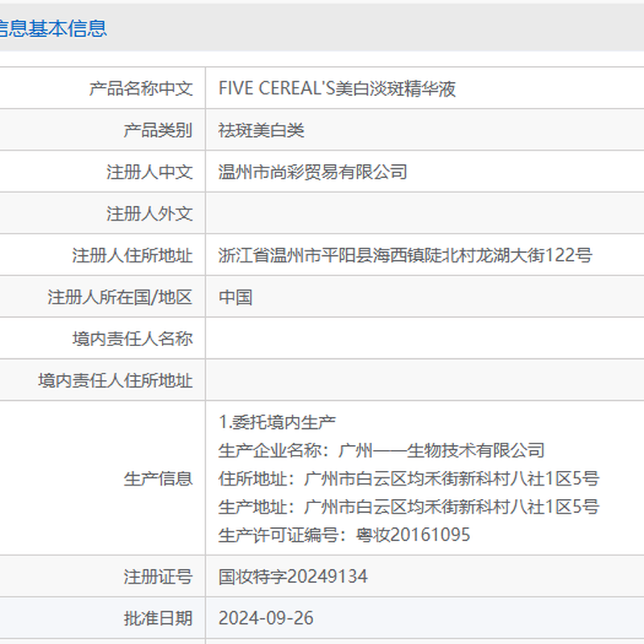The height and width of the screenshot is (644, 644).
Task: Click the 注册人中文 label
Action: pyautogui.click(x=150, y=172)
